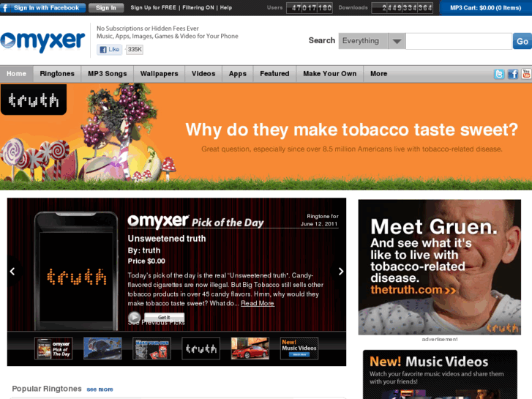Open the Wallpapers tab
The height and width of the screenshot is (399, 532).
click(x=159, y=74)
